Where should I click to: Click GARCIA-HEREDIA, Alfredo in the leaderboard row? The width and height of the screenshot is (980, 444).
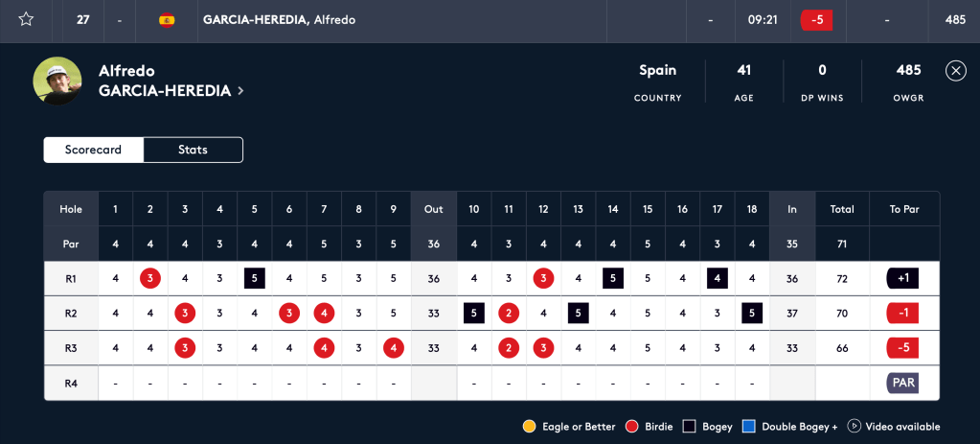279,19
